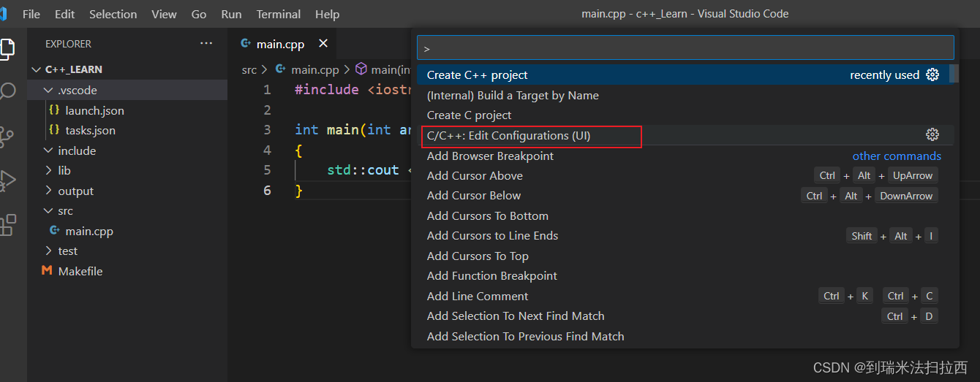Open the Explorer more actions ellipsis
The height and width of the screenshot is (382, 980).
tap(206, 44)
